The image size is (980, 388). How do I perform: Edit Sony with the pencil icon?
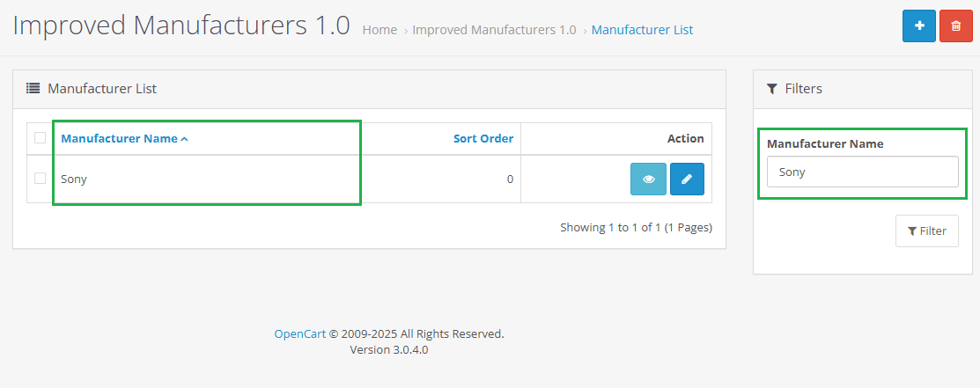pos(687,179)
